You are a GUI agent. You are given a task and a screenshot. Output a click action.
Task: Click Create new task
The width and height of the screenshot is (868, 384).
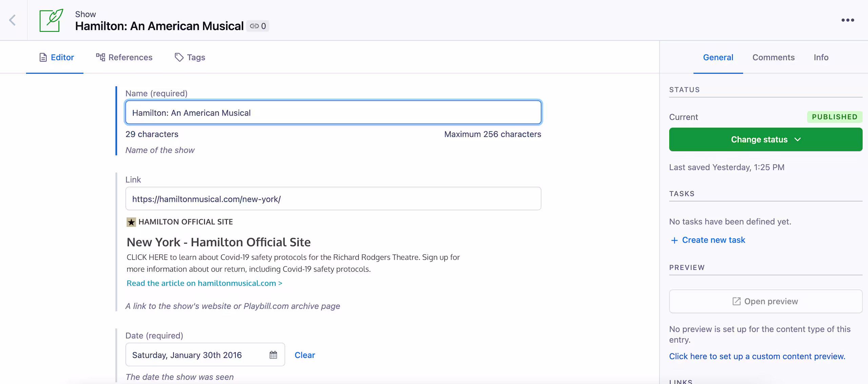point(708,240)
